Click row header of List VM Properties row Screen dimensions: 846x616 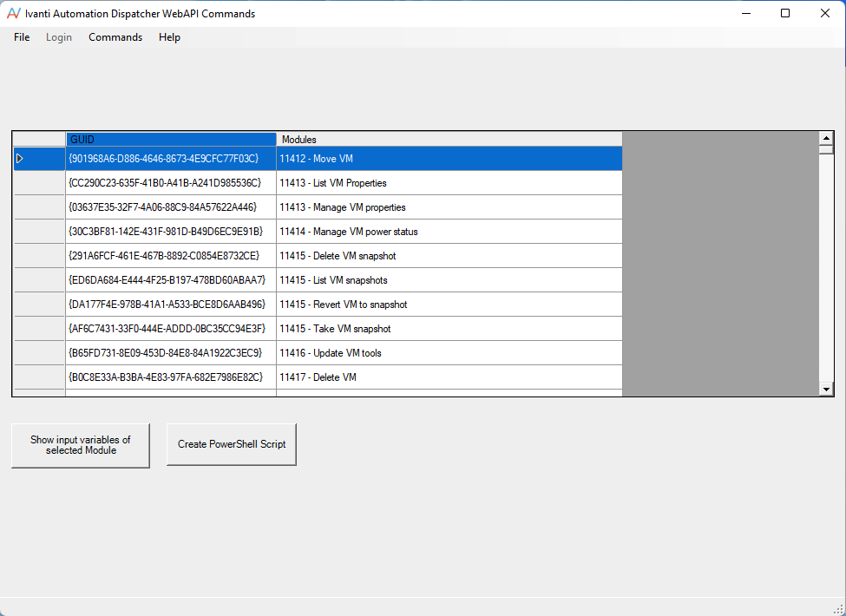pyautogui.click(x=39, y=183)
